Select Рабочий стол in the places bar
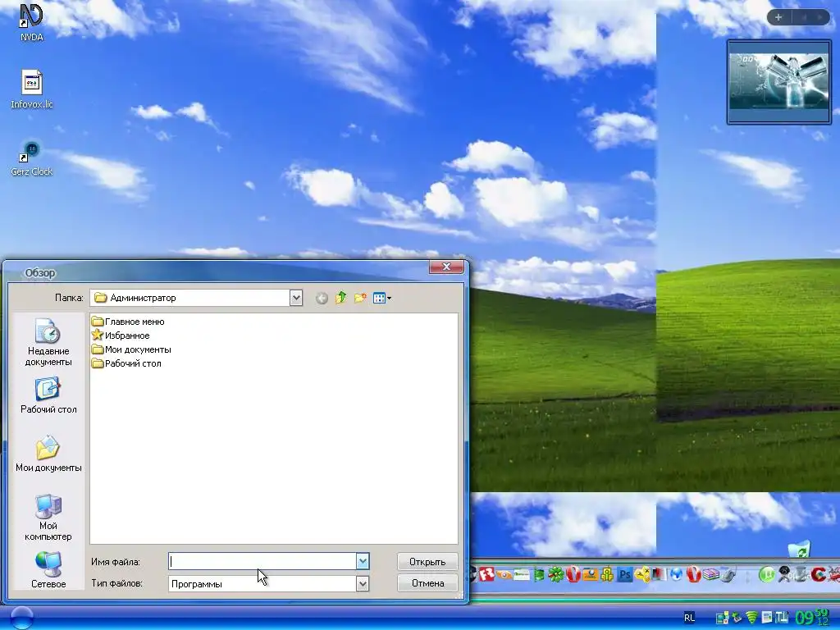 [x=48, y=396]
